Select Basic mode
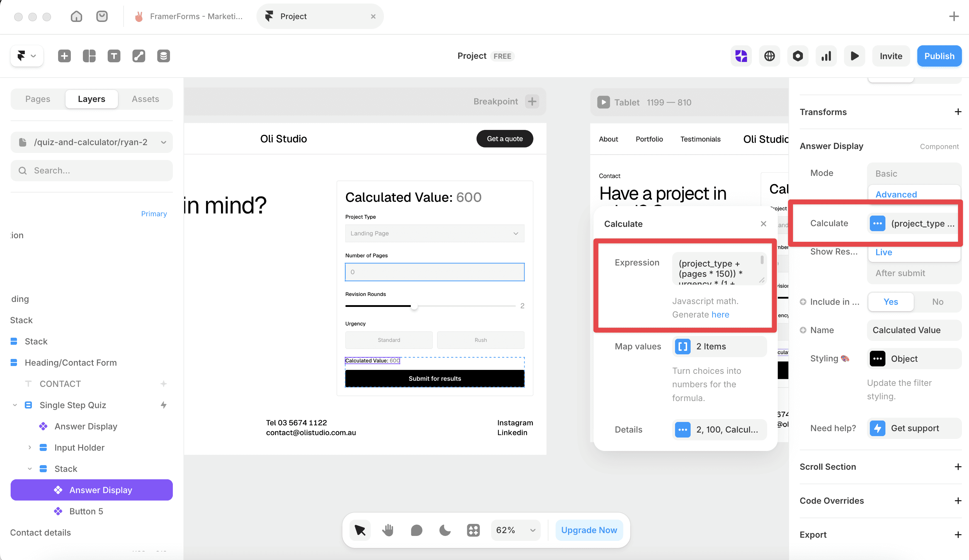The width and height of the screenshot is (969, 560). 914,174
